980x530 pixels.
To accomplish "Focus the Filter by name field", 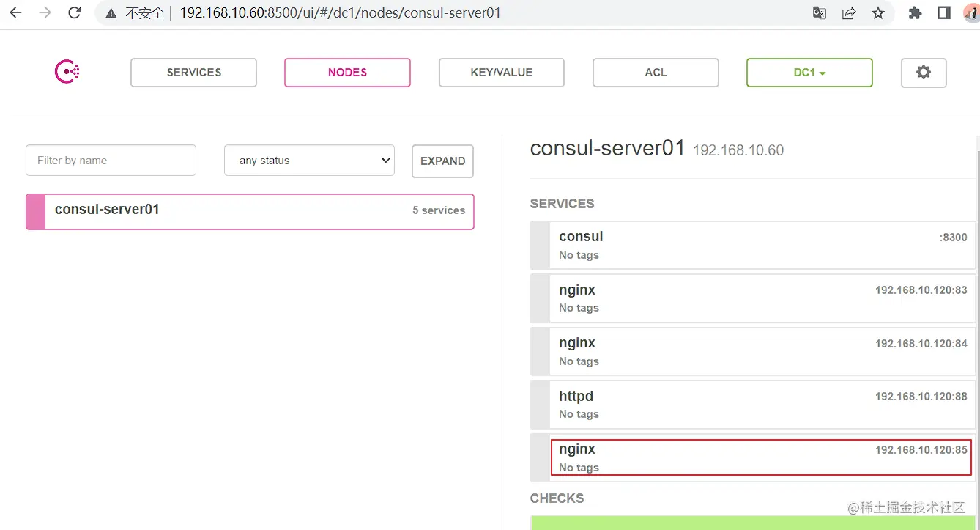I will click(x=111, y=160).
